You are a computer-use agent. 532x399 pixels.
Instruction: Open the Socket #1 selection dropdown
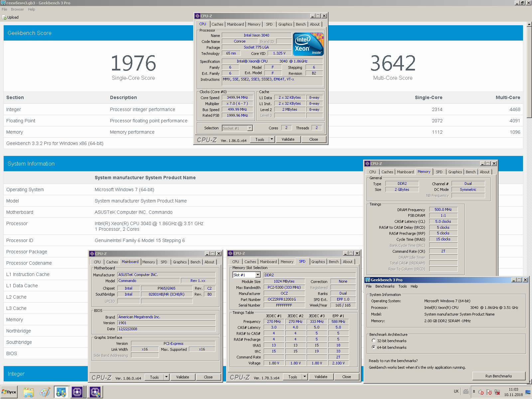250,128
